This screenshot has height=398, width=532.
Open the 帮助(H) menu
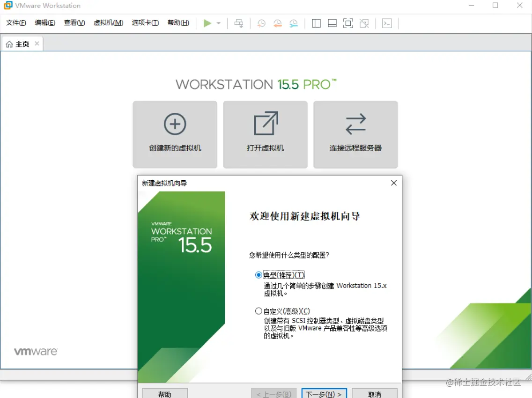[x=178, y=23]
